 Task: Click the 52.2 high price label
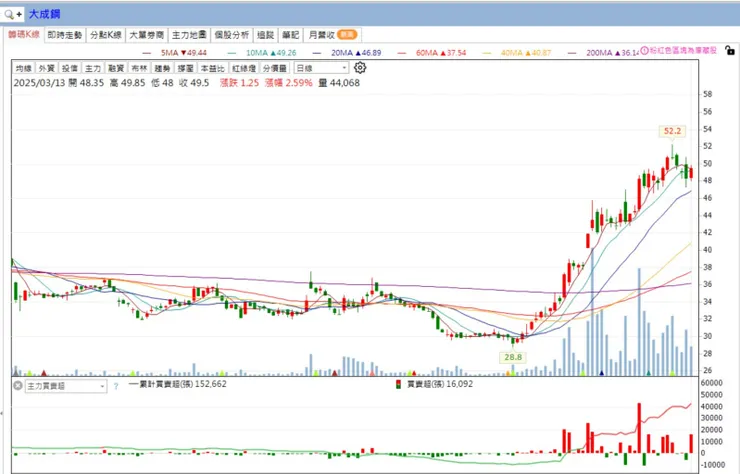[x=673, y=131]
